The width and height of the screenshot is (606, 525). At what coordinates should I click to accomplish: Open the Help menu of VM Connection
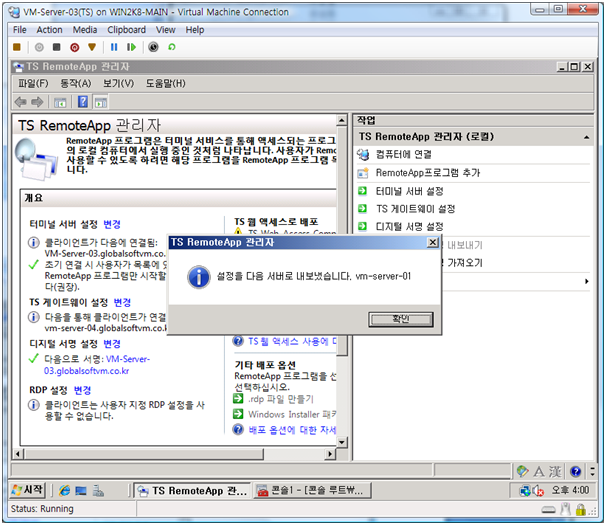tap(195, 30)
